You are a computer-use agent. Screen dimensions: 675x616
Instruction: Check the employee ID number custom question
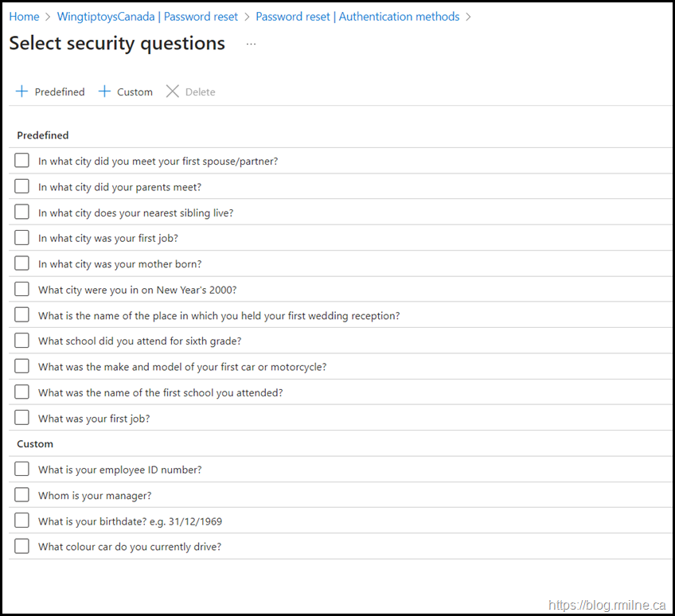(21, 469)
